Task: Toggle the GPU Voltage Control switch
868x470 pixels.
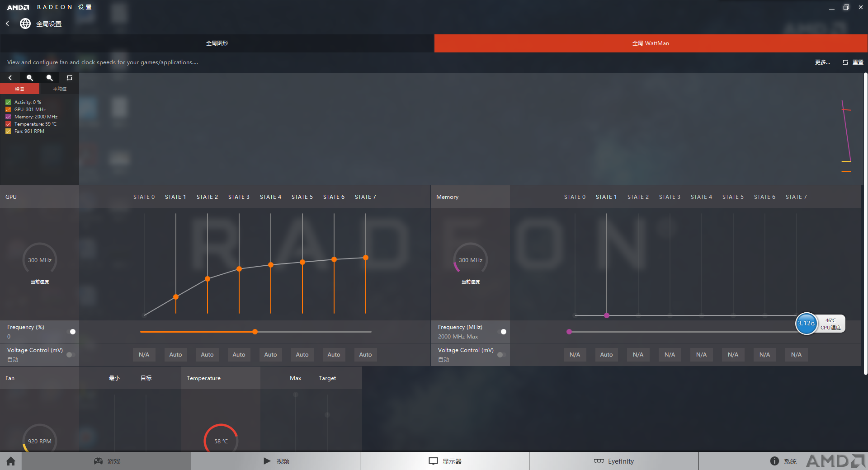Action: 71,355
